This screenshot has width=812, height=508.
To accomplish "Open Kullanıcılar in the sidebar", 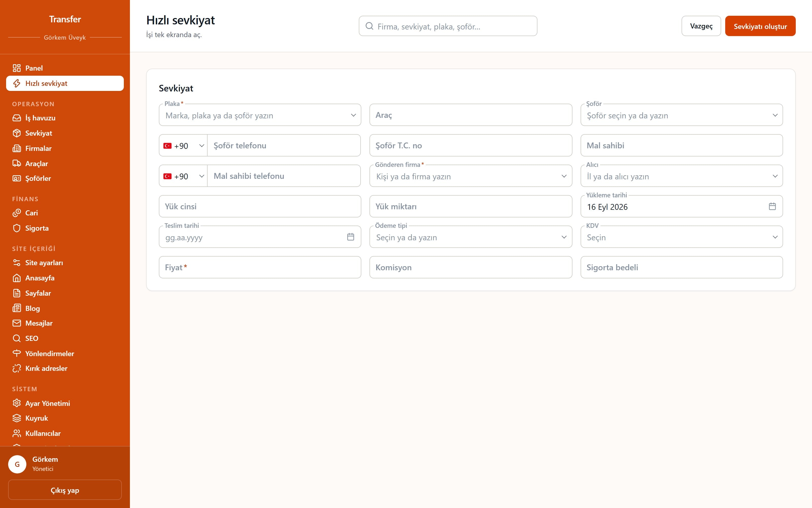I will click(65, 433).
